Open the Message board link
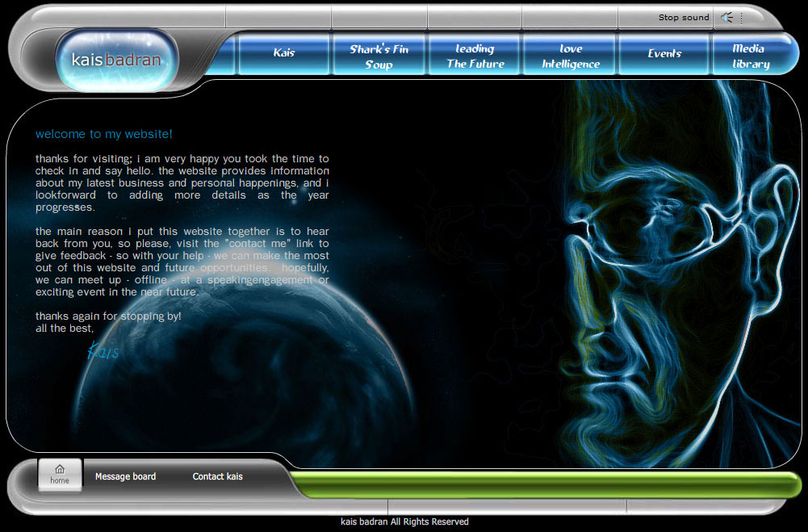This screenshot has height=532, width=808. click(x=125, y=476)
